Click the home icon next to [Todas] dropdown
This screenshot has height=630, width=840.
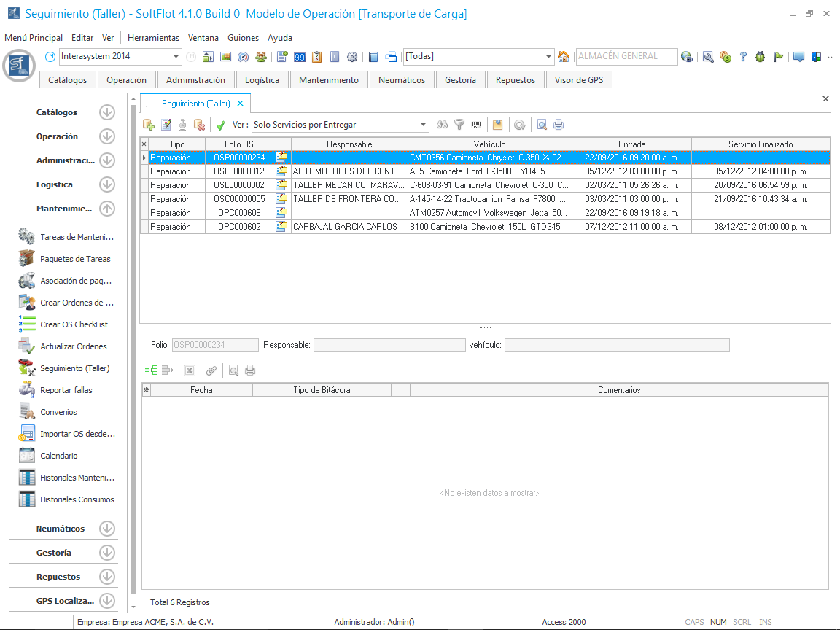564,57
